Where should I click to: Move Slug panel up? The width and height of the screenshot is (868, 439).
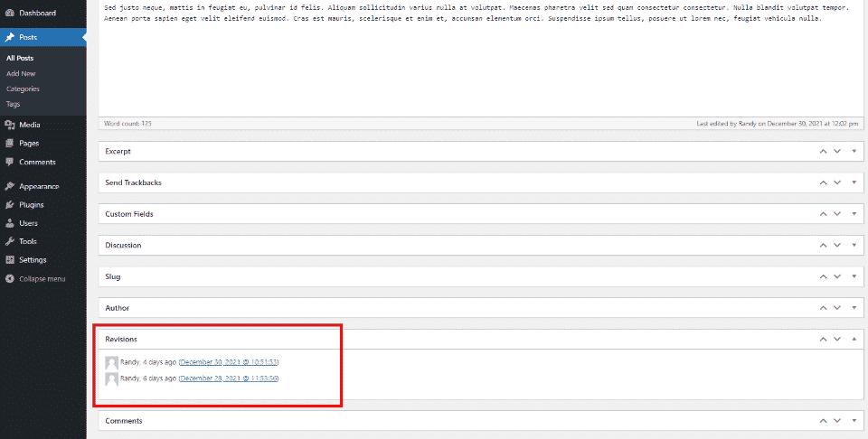pos(823,276)
